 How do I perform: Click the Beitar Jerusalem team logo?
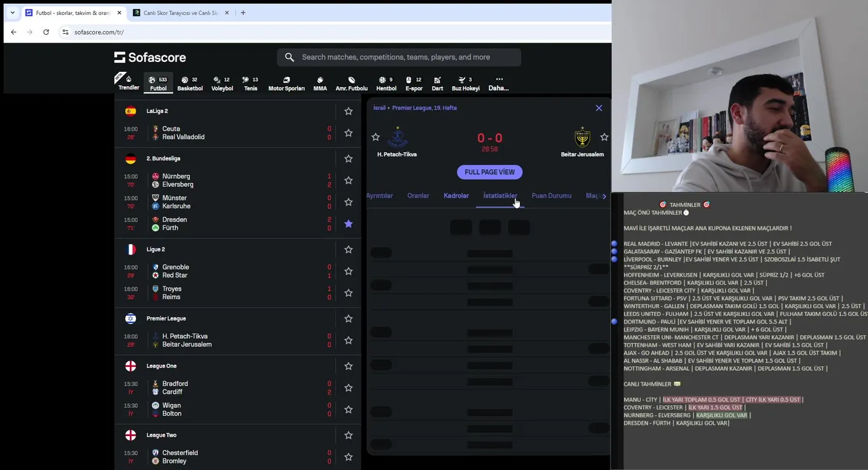583,138
